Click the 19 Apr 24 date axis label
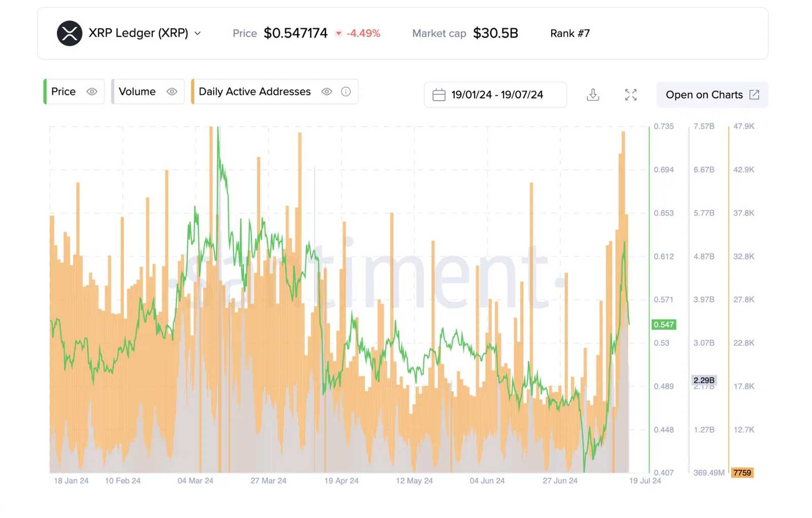812x518 pixels. [342, 481]
